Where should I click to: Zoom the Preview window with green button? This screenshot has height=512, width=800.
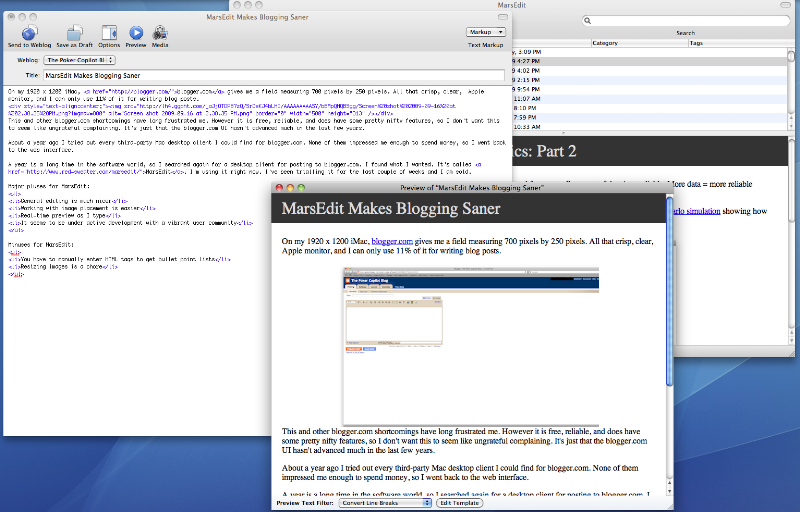click(301, 188)
